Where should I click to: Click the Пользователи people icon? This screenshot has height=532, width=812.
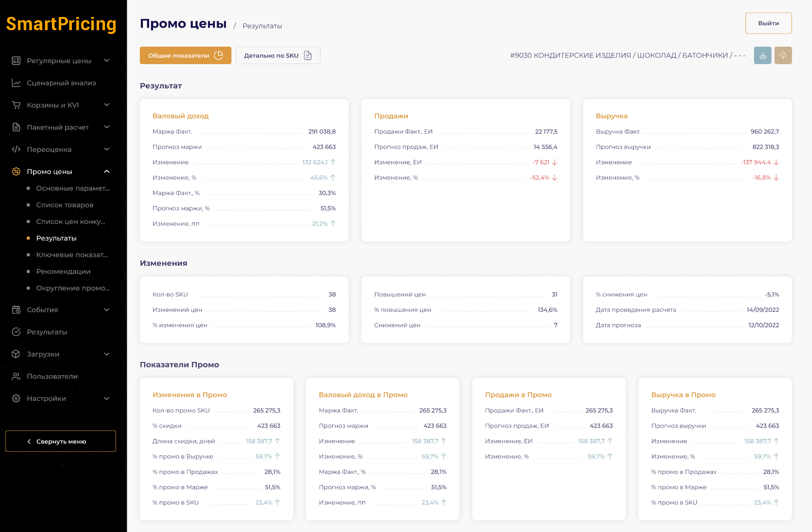(x=16, y=376)
